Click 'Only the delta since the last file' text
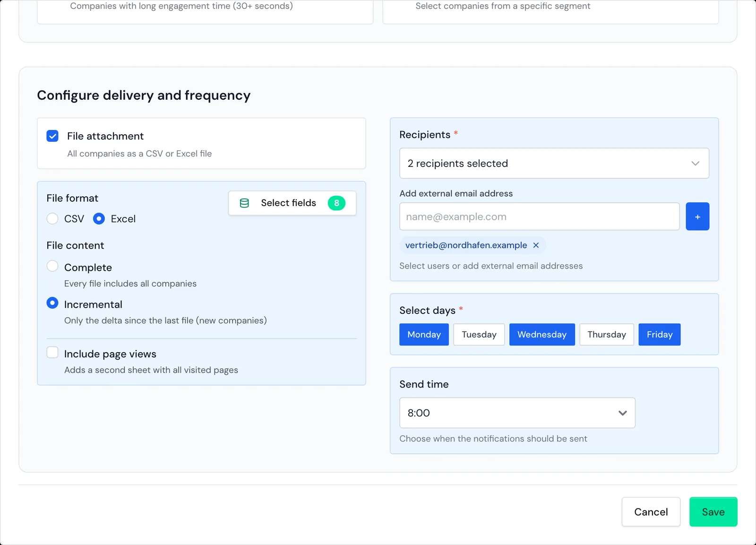The height and width of the screenshot is (545, 756). click(x=165, y=320)
